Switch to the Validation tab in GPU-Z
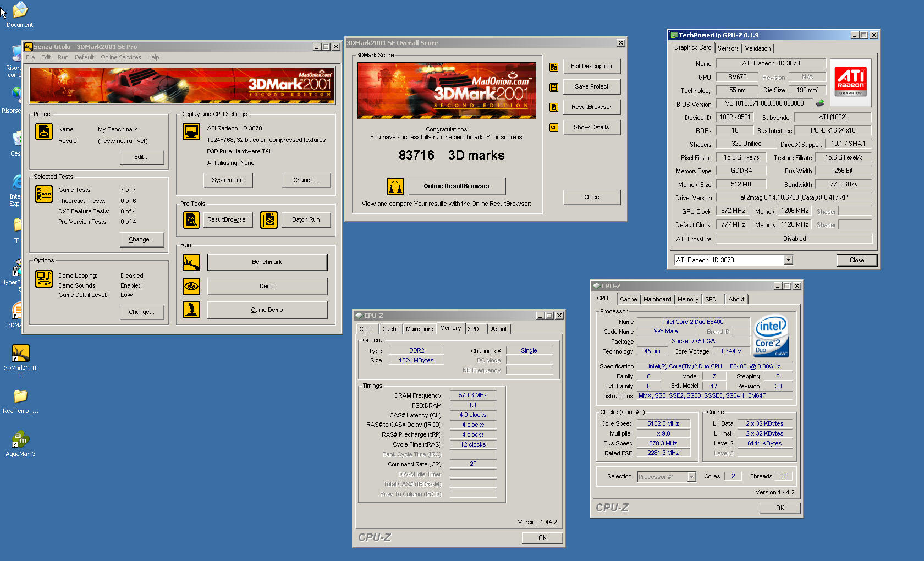Screen dimensions: 924x561 pos(758,48)
